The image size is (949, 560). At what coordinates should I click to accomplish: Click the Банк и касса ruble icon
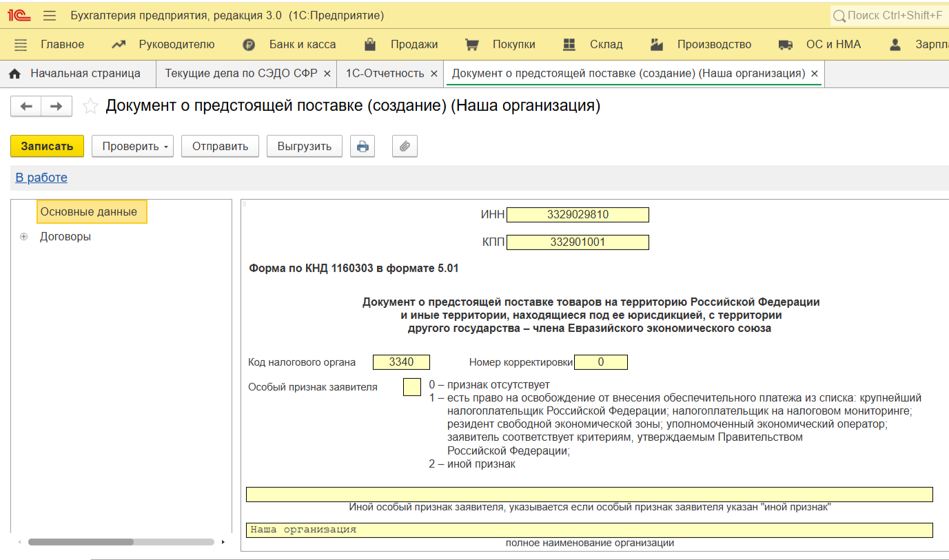pos(249,45)
